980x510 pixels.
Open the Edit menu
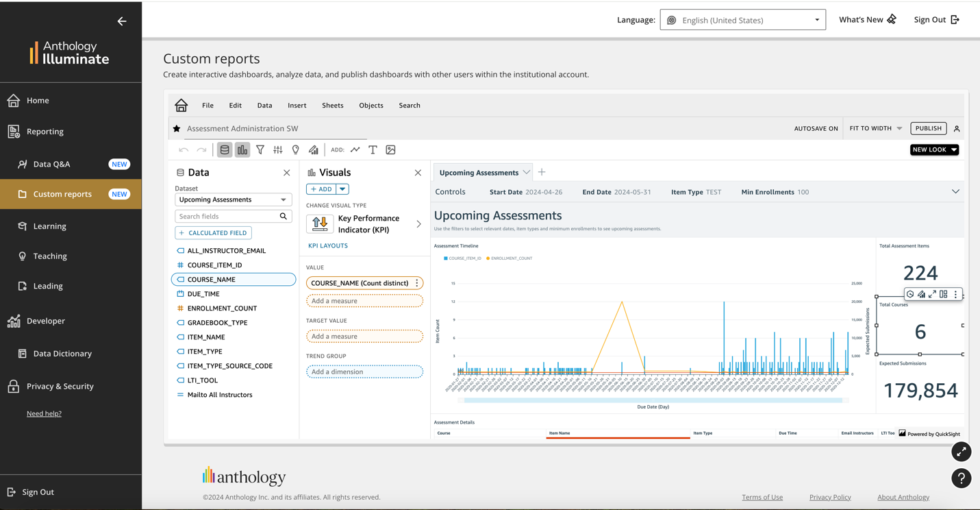click(x=236, y=106)
